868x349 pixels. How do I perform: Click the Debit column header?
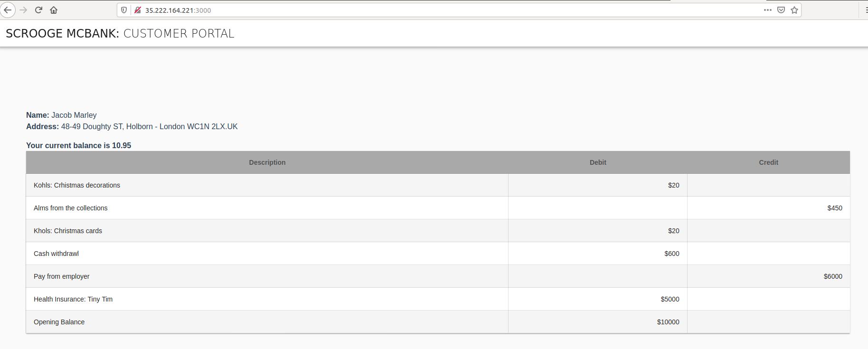[598, 162]
